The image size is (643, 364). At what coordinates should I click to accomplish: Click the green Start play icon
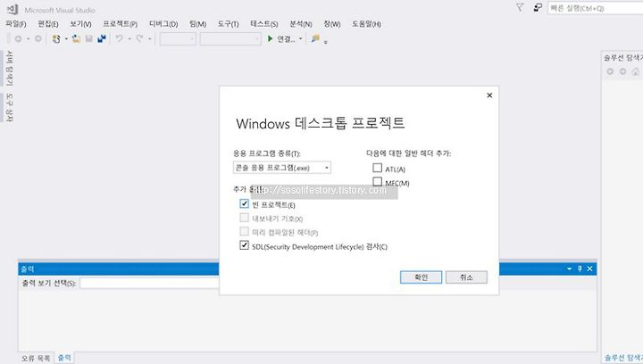(270, 39)
